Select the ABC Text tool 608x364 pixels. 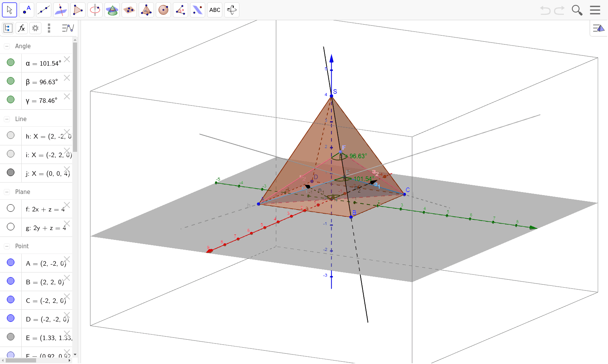point(215,10)
